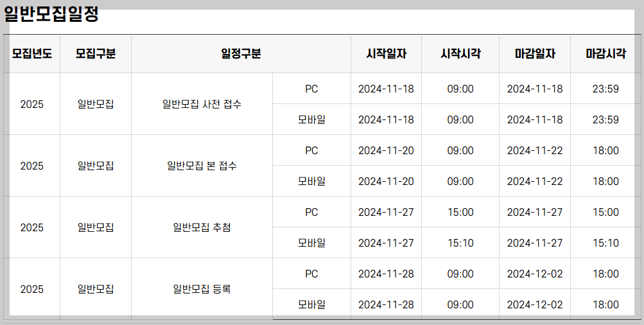This screenshot has width=644, height=325.
Task: Click the 마감일자 column header
Action: (535, 53)
